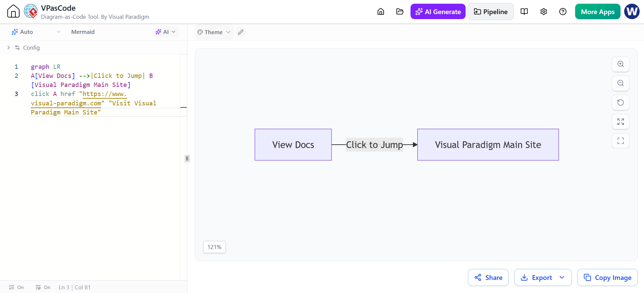Open the book documentation icon
644x293 pixels.
[x=524, y=12]
